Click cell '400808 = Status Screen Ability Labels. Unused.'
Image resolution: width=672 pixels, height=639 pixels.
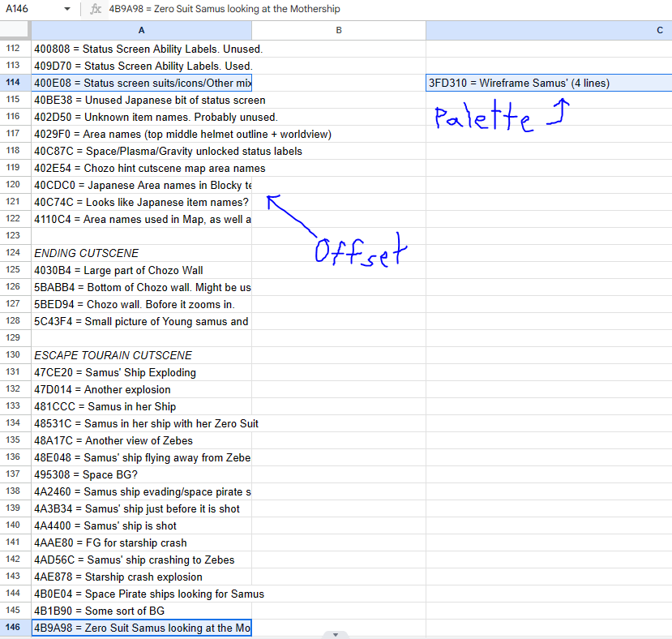[141, 49]
